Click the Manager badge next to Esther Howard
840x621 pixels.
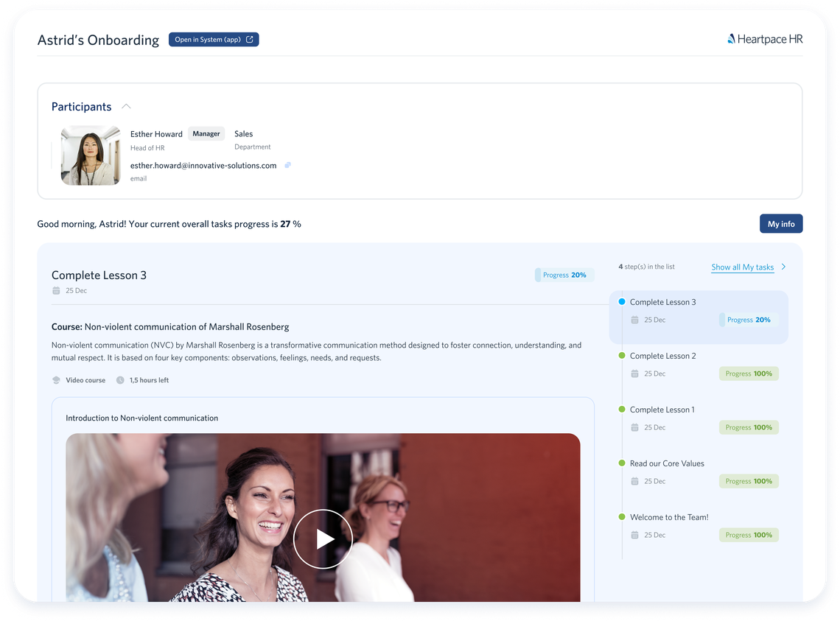[x=206, y=134]
